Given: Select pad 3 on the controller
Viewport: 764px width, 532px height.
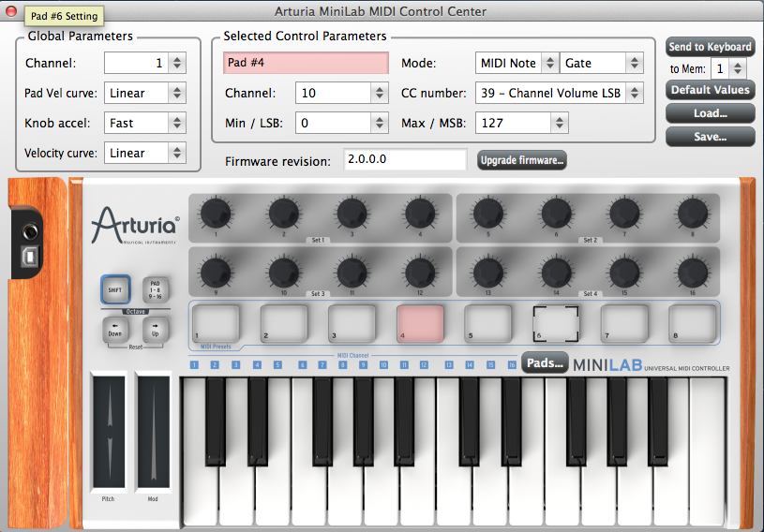Looking at the screenshot, I should 352,324.
